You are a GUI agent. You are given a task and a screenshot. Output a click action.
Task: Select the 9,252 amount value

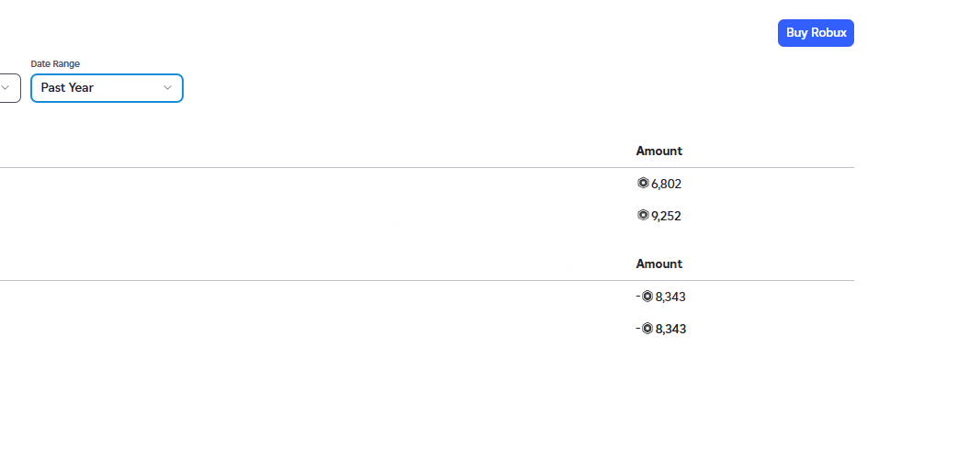tap(666, 216)
